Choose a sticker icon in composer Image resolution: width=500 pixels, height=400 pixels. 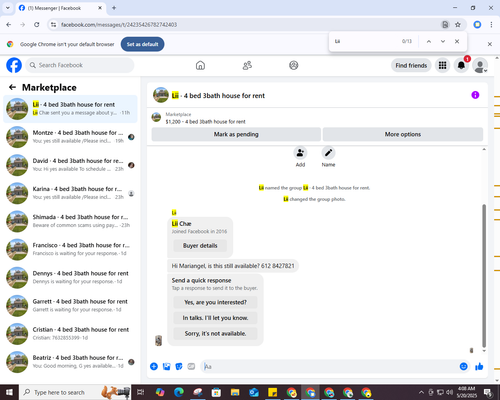(179, 367)
